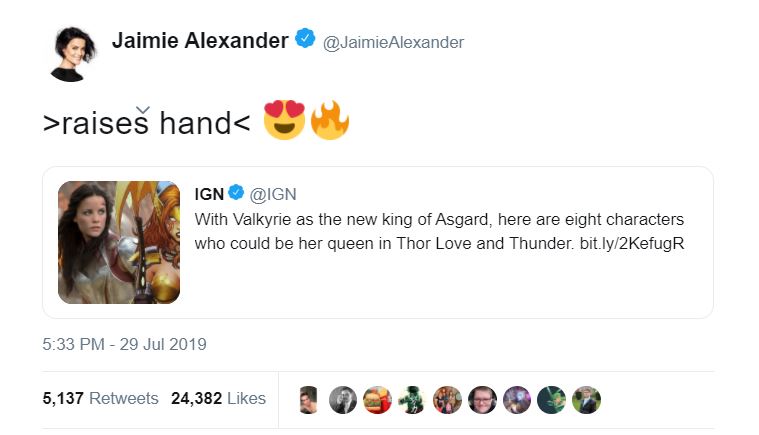759x435 pixels.
Task: Click the first cropped liker avatar
Action: tap(309, 399)
